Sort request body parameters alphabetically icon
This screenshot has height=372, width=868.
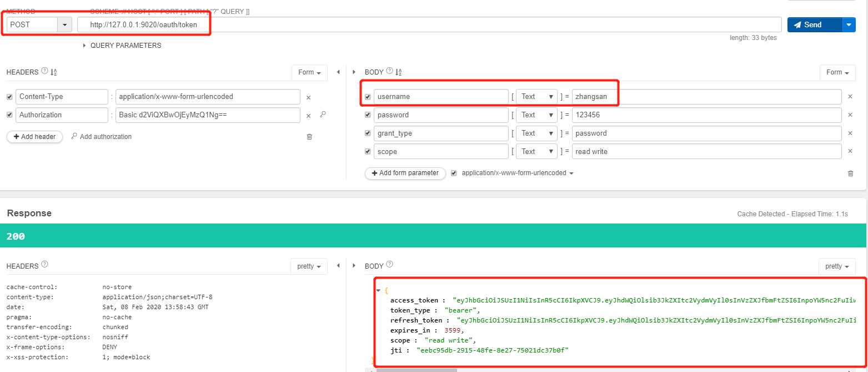399,72
